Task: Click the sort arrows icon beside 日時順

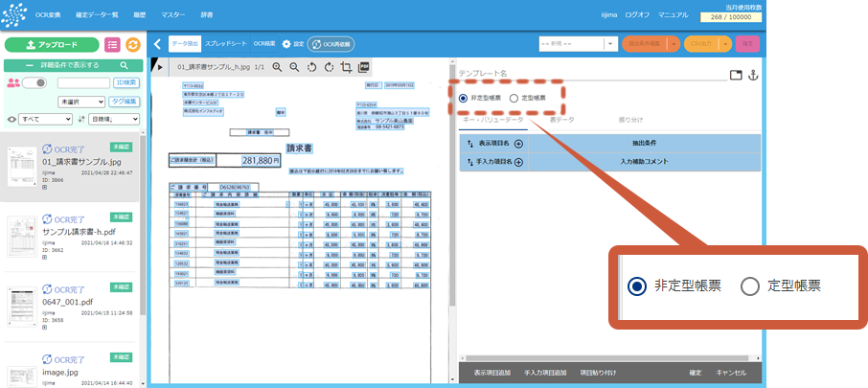Action: (81, 119)
